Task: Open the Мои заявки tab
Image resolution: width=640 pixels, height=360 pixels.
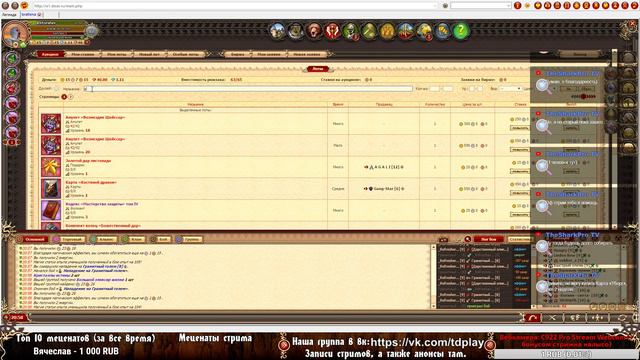Action: pos(269,54)
